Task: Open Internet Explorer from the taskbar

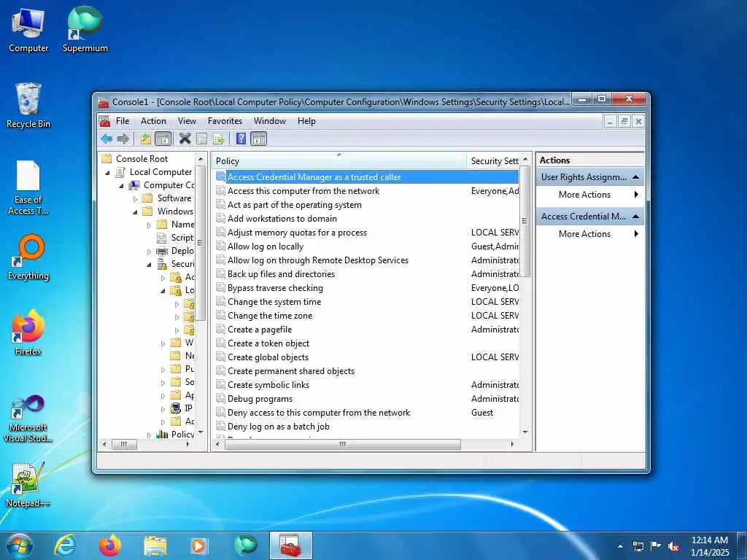Action: coord(65,545)
